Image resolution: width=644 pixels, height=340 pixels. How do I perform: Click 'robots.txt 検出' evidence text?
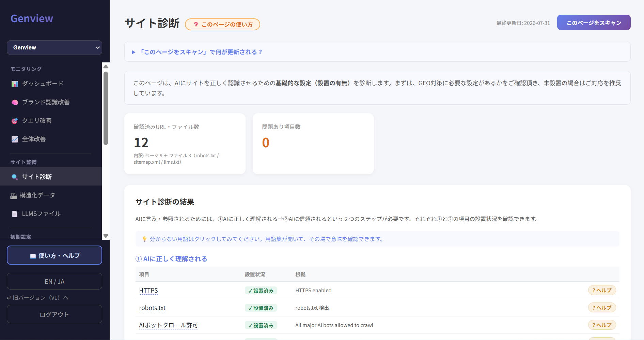[312, 308]
